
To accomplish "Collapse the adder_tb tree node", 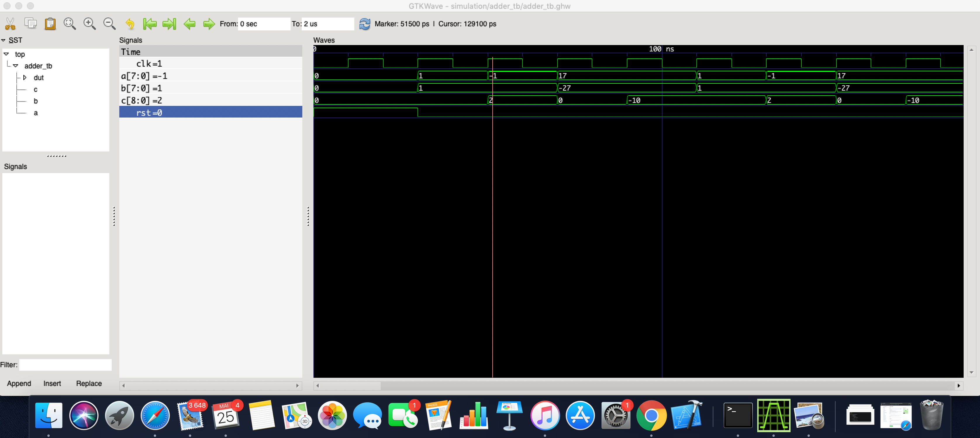I will [x=15, y=66].
